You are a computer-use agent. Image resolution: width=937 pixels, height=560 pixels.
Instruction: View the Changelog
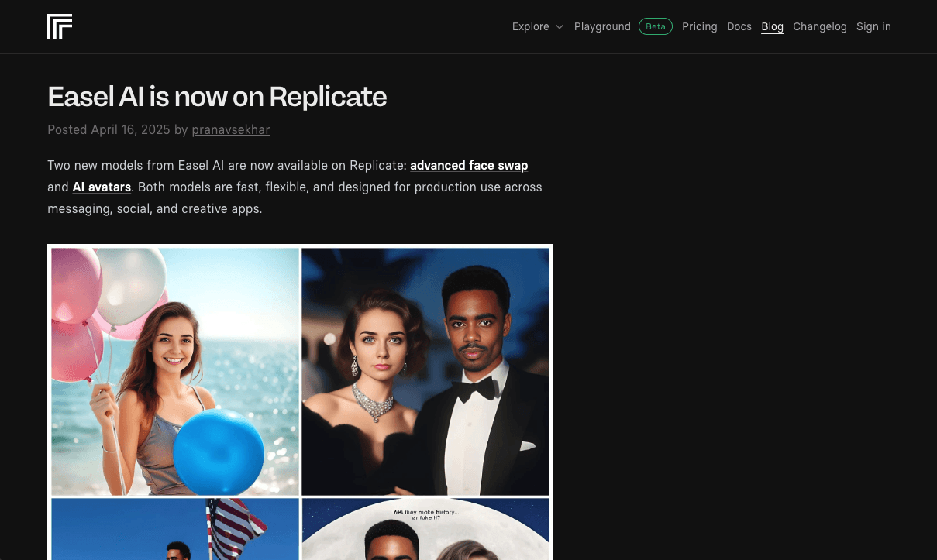point(820,26)
